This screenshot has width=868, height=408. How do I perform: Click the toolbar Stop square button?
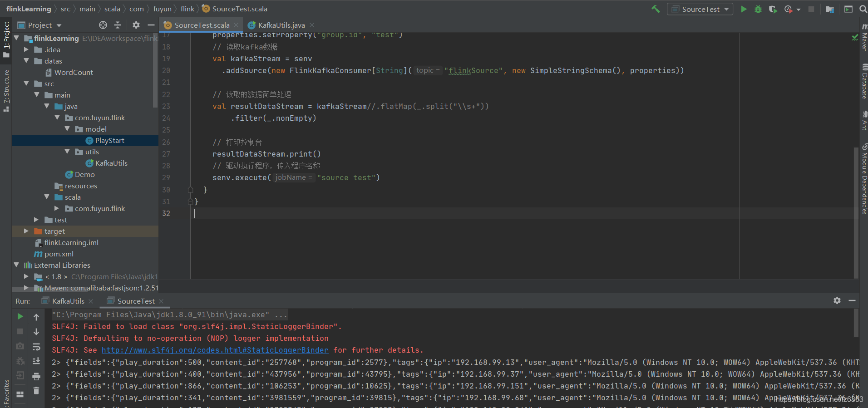pyautogui.click(x=811, y=9)
